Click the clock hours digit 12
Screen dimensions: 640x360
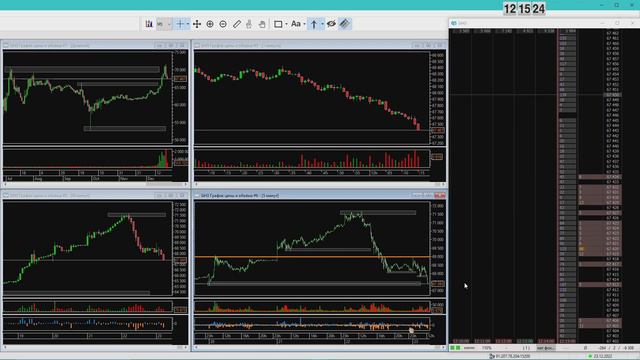[x=510, y=9]
